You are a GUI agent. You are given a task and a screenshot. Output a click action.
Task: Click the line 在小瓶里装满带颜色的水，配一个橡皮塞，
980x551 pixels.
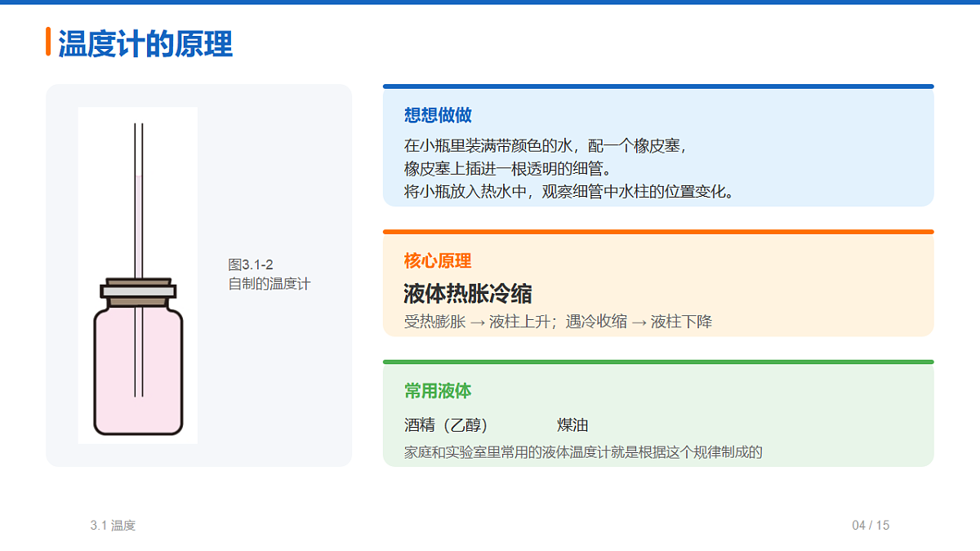pyautogui.click(x=546, y=147)
